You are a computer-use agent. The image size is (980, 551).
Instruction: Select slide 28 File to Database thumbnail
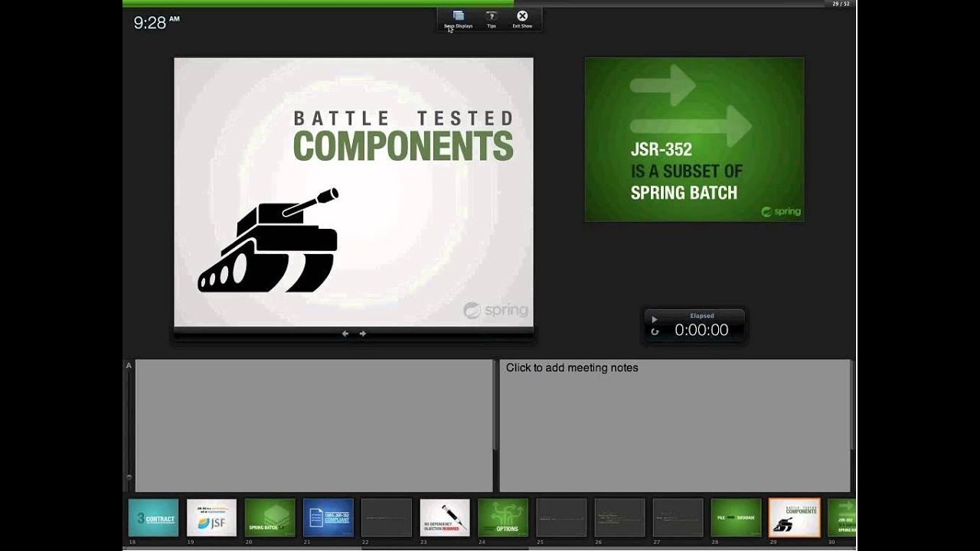point(736,517)
